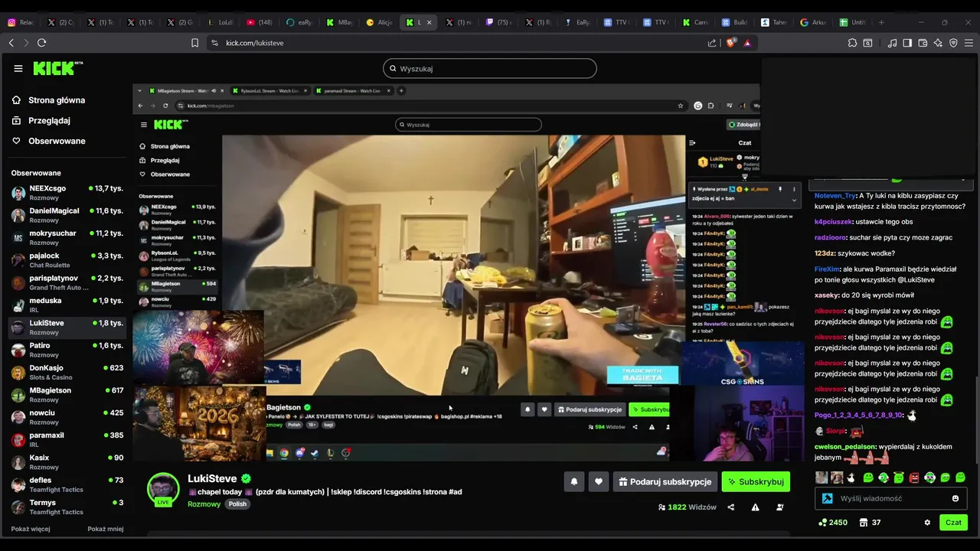Open chat settings gear icon
The width and height of the screenshot is (980, 551).
click(927, 523)
